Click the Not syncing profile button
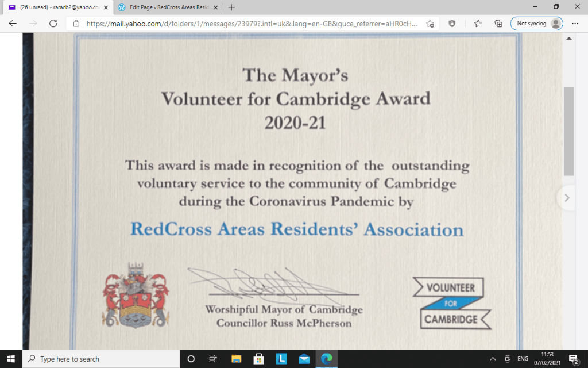This screenshot has height=368, width=588. click(x=536, y=24)
